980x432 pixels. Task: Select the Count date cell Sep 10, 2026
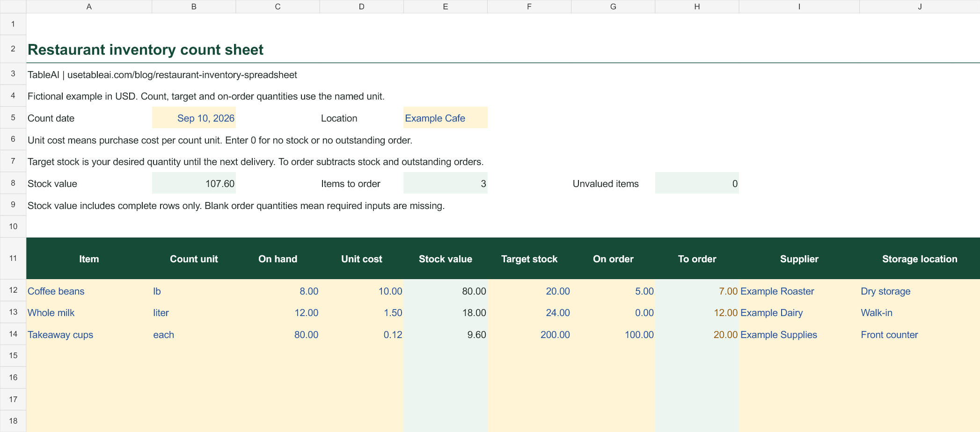click(x=194, y=118)
